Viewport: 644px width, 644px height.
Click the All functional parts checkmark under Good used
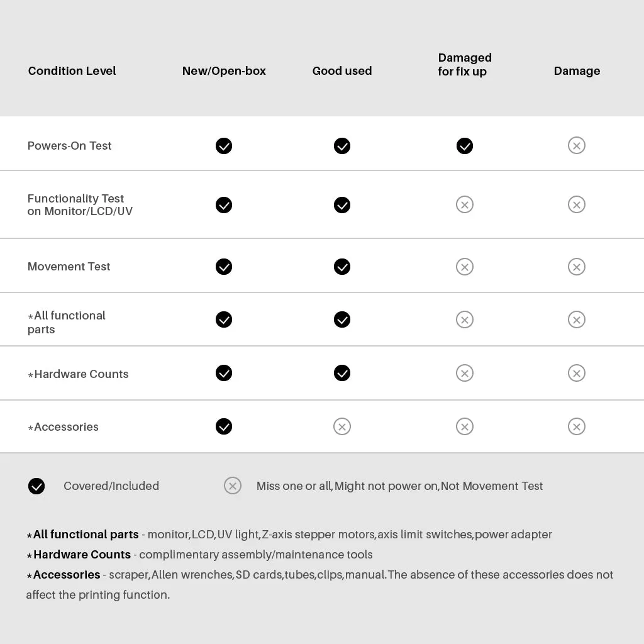(x=341, y=319)
